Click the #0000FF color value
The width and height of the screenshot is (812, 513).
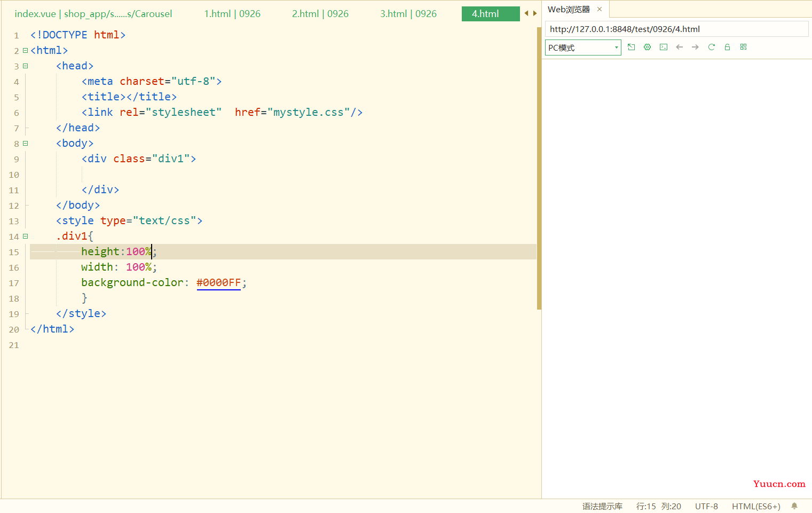[219, 282]
